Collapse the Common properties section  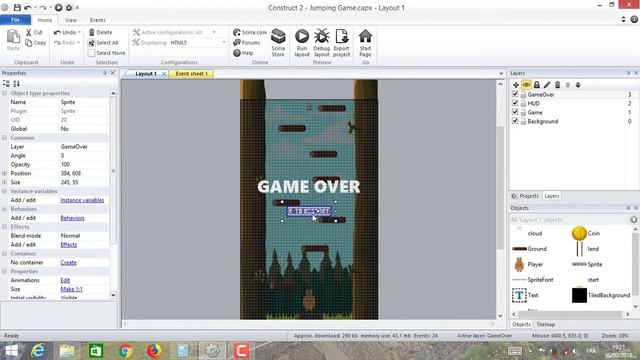pos(4,138)
